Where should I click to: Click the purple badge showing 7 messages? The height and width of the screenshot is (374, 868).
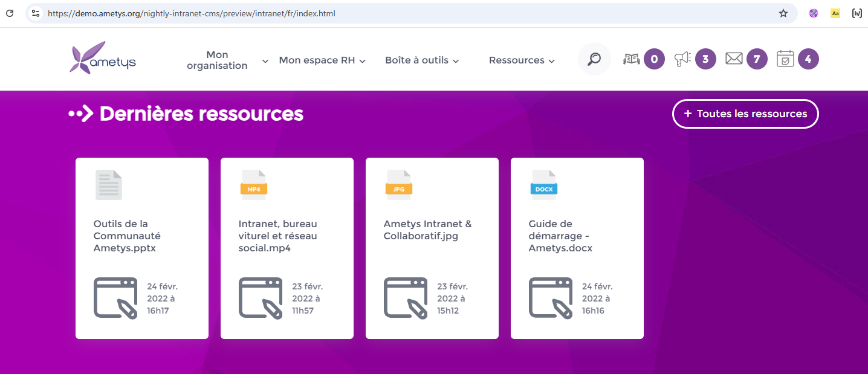(x=757, y=59)
